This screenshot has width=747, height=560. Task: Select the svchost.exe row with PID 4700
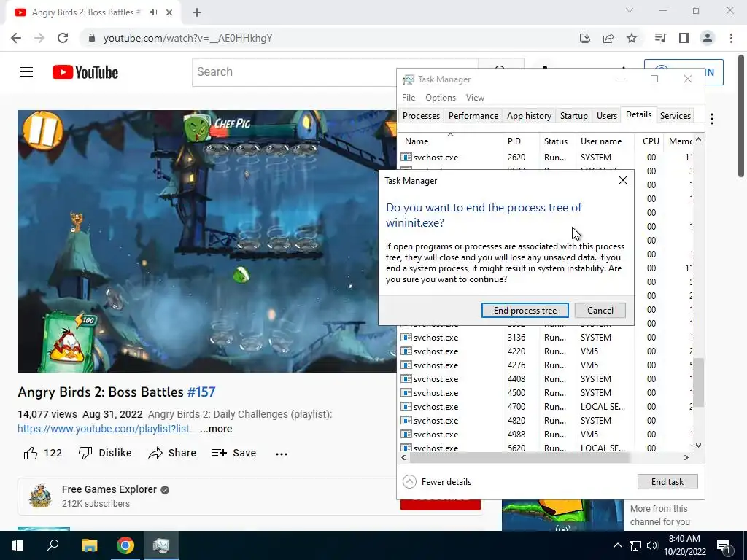545,407
